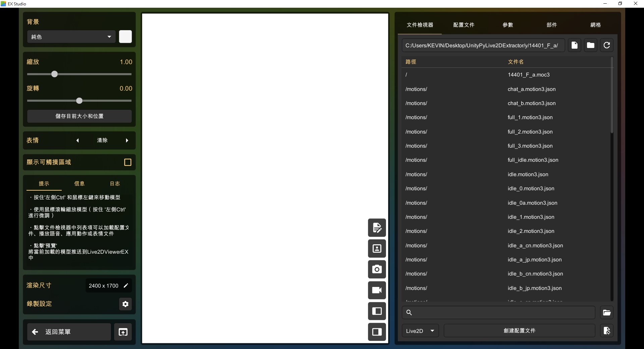Click next expression right arrow
This screenshot has width=644, height=349.
tap(127, 141)
